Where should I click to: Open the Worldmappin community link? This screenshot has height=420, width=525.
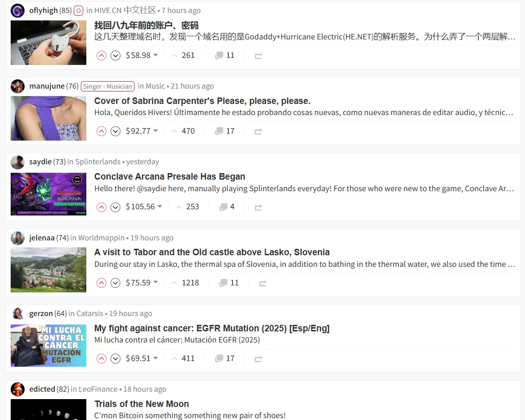tap(101, 238)
